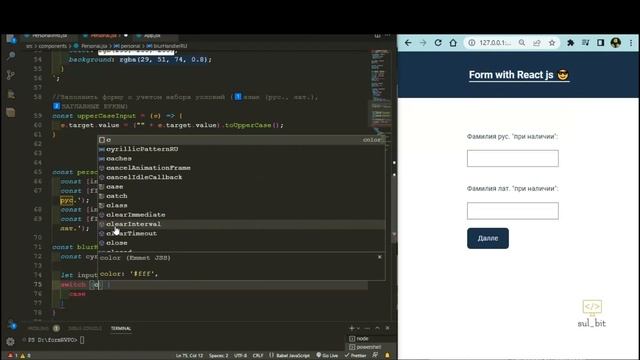
Task: Open the Search view in activity bar
Action: click(11, 56)
